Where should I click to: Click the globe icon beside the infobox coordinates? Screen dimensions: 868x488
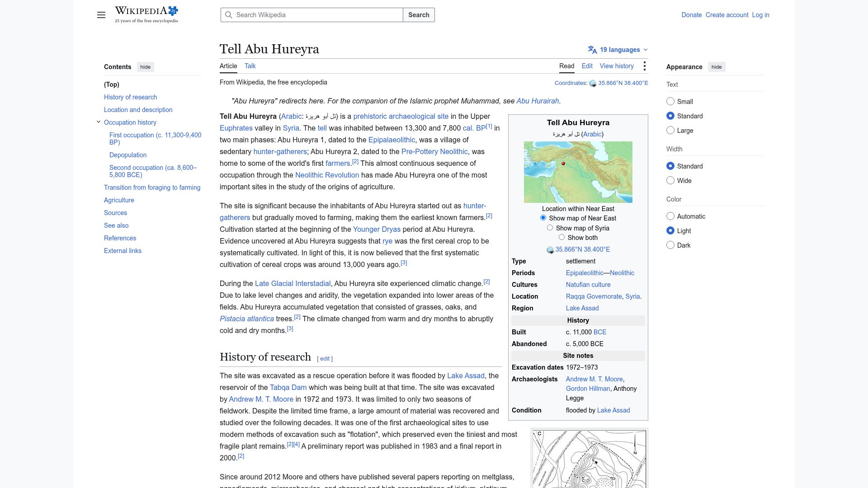point(550,250)
